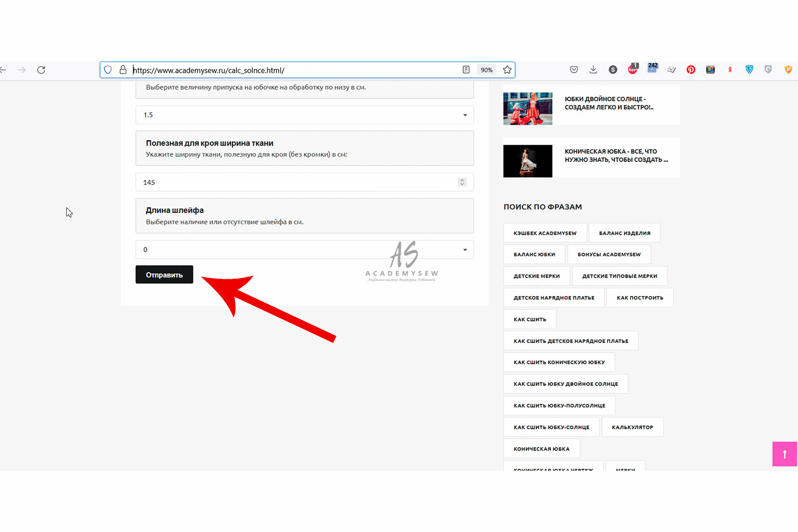
Task: Select tag Как построить
Action: click(x=640, y=298)
